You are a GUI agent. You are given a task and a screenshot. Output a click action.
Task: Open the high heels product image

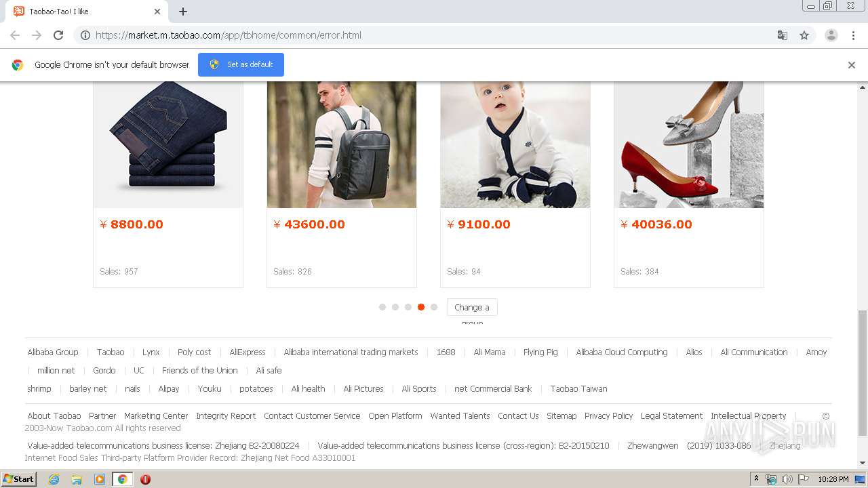coord(689,144)
